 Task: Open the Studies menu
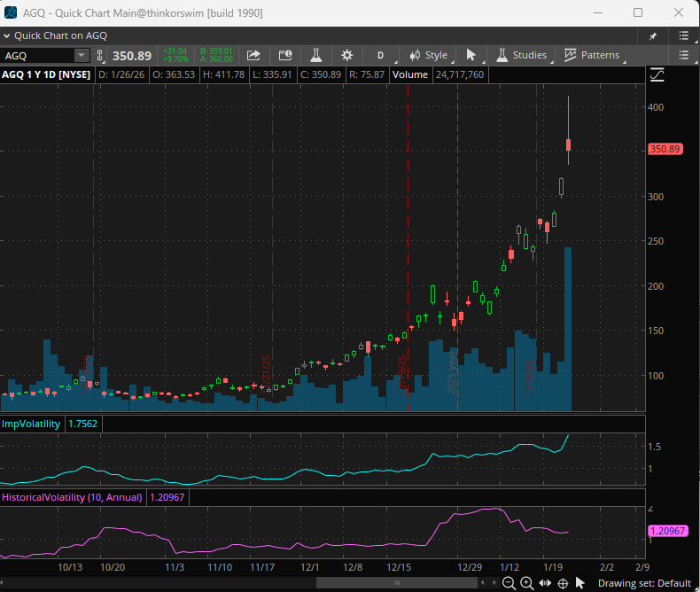point(522,55)
